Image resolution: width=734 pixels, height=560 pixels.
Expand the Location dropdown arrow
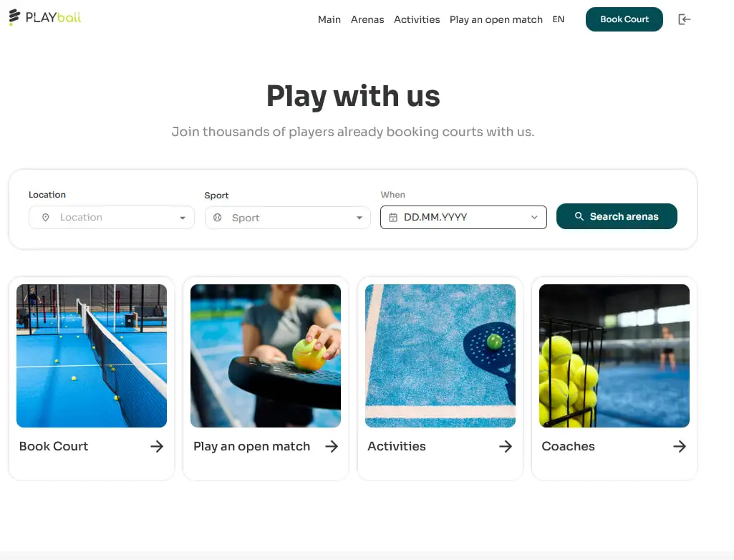183,218
